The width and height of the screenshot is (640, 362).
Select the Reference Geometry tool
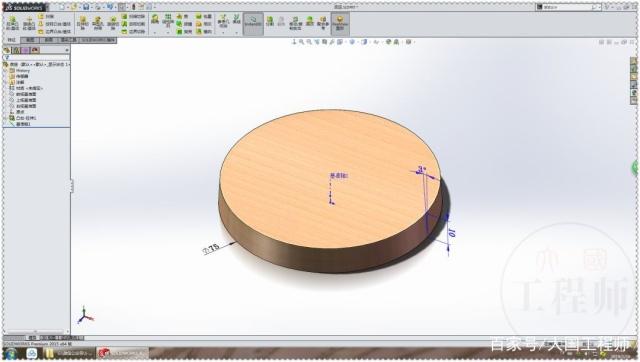coord(223,20)
